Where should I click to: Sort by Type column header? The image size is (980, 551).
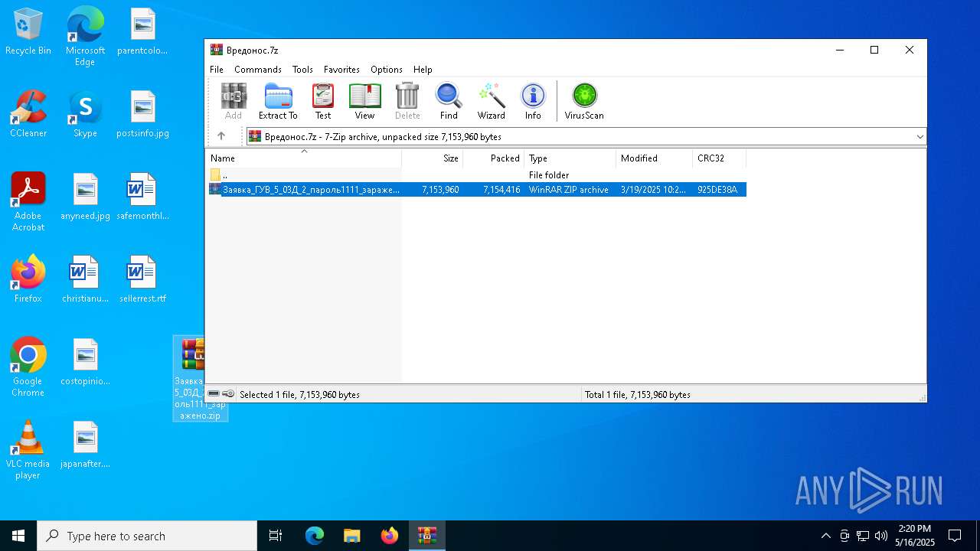click(x=570, y=158)
